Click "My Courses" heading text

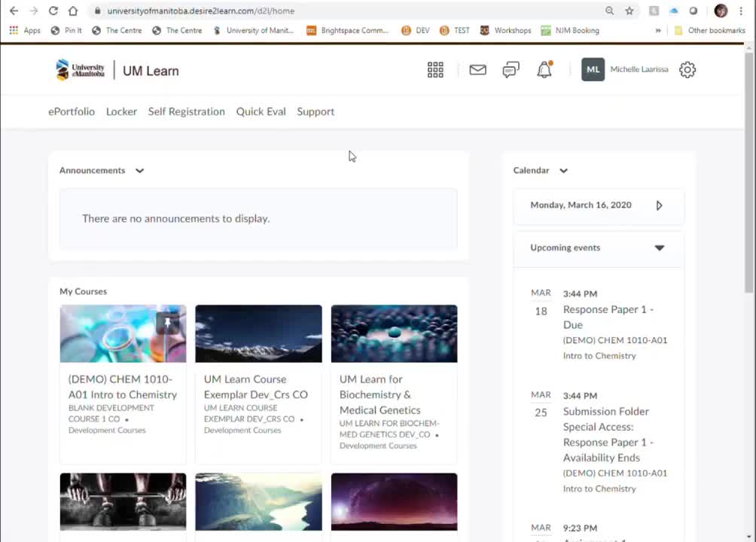click(x=83, y=291)
